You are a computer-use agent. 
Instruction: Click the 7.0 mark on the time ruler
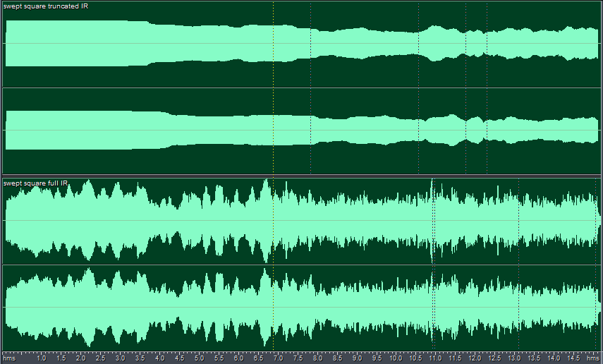coord(278,358)
